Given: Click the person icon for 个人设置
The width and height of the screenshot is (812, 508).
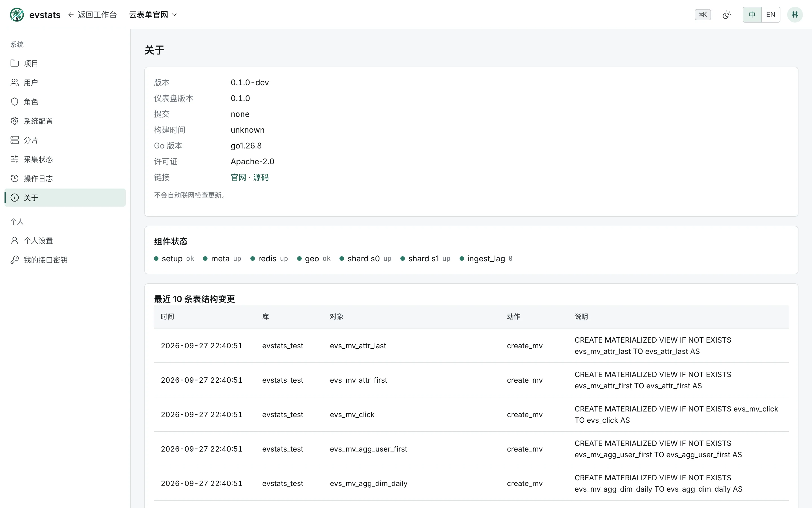Looking at the screenshot, I should tap(14, 240).
